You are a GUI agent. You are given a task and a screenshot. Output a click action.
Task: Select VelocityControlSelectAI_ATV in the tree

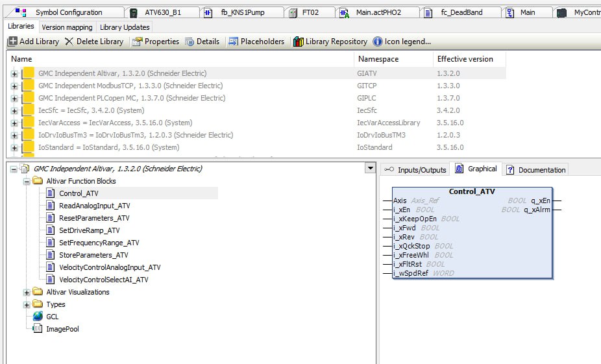[x=103, y=279]
